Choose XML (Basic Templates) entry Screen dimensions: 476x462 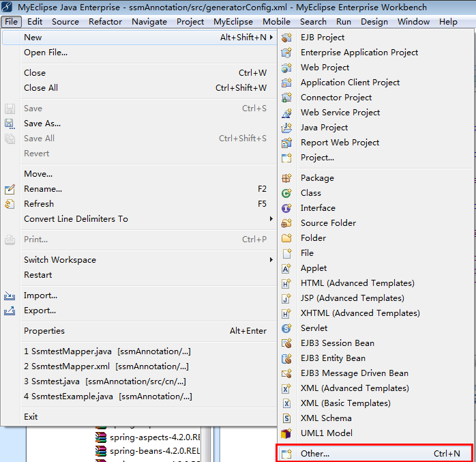point(376,403)
